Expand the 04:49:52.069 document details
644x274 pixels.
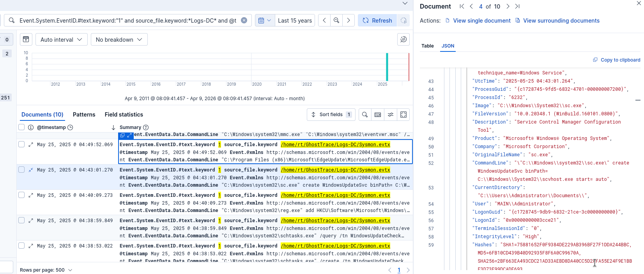31,145
